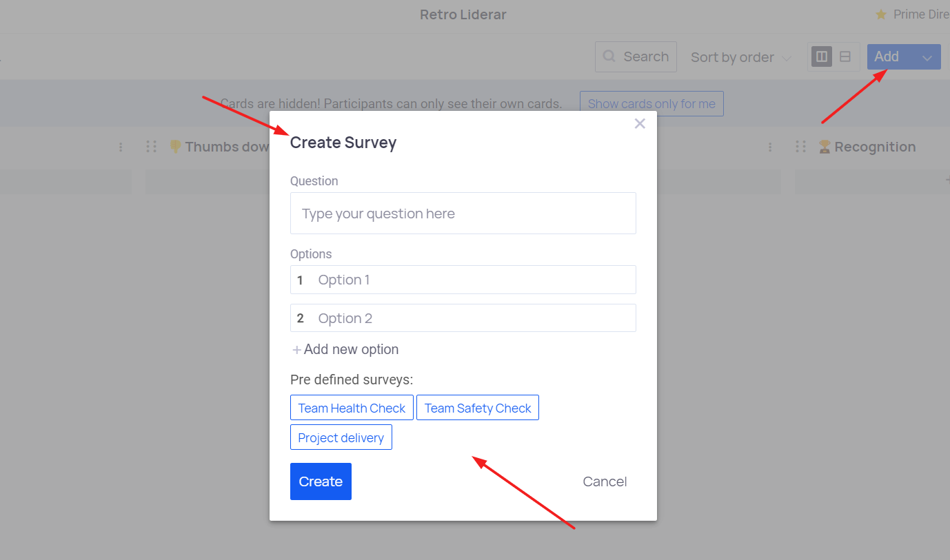Screen dimensions: 950x560
Task: Open three-dot menu left of Recognition column
Action: coord(770,147)
